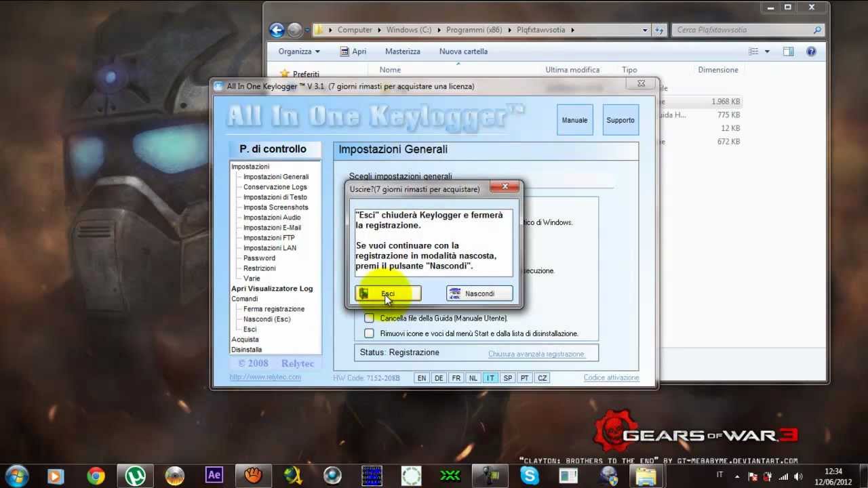This screenshot has height=488, width=868.
Task: Toggle the Explorer preview pane icon
Action: (x=788, y=52)
